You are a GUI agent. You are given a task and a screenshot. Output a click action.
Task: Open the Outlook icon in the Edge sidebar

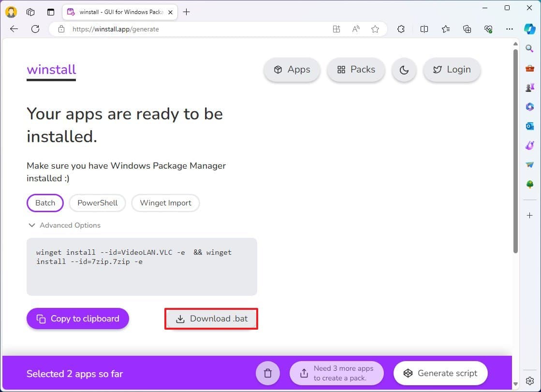530,126
